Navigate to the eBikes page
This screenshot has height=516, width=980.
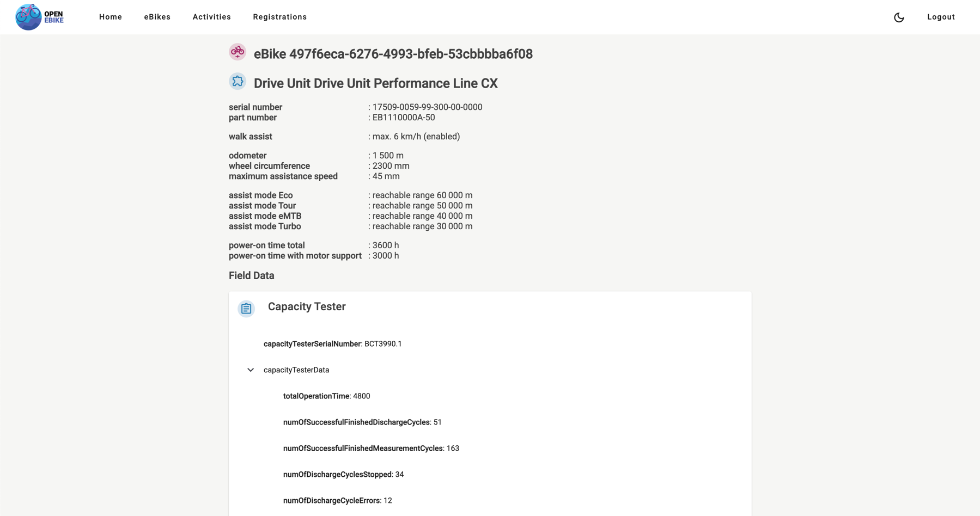(x=157, y=17)
